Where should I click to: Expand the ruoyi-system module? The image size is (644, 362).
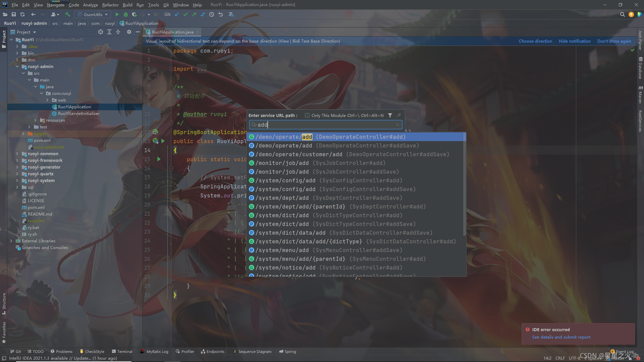point(17,181)
